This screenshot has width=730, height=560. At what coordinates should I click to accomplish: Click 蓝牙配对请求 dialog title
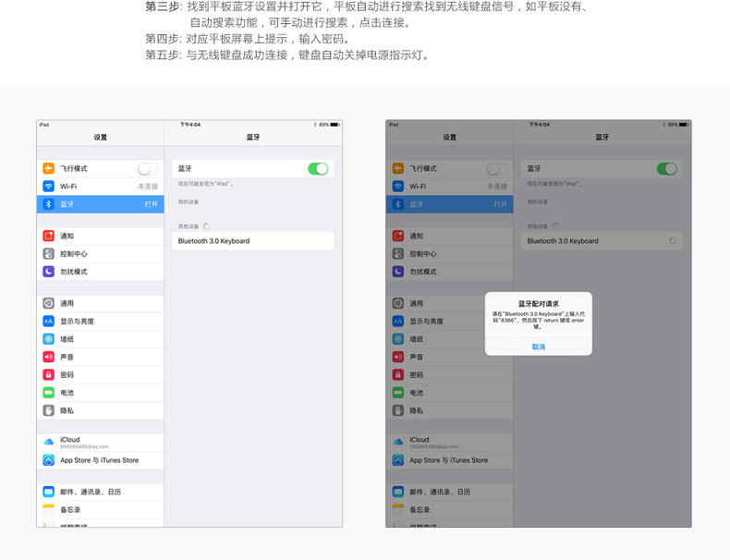point(538,303)
